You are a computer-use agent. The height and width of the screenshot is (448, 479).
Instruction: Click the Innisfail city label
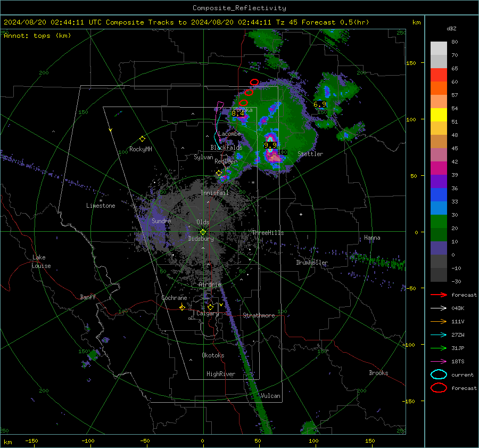pyautogui.click(x=214, y=193)
